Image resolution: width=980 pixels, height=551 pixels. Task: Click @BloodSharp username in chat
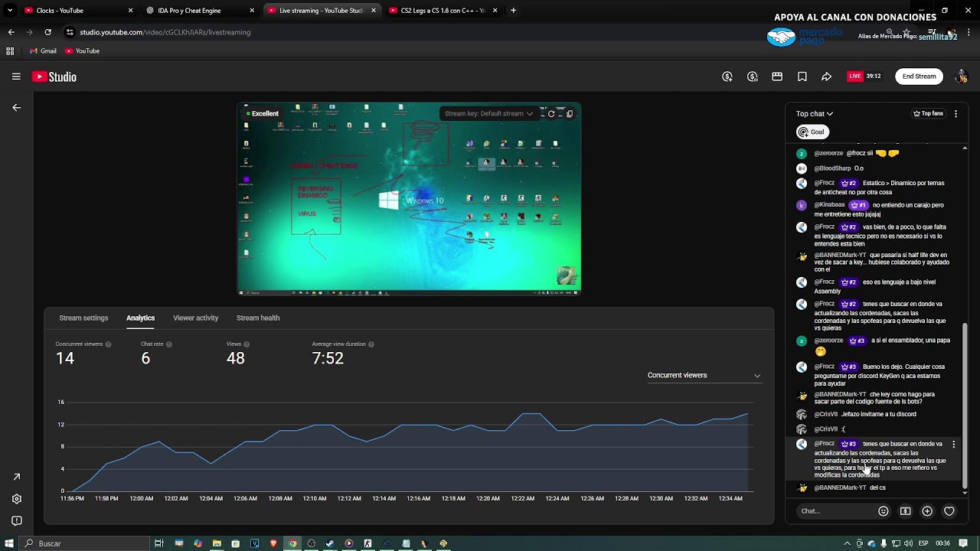click(832, 168)
